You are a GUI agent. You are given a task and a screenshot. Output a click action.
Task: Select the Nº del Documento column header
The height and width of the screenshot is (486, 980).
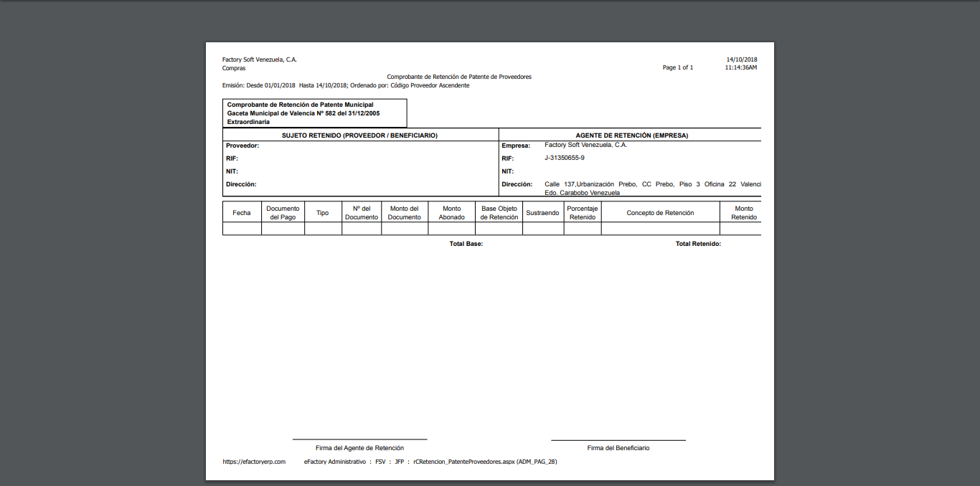(361, 211)
